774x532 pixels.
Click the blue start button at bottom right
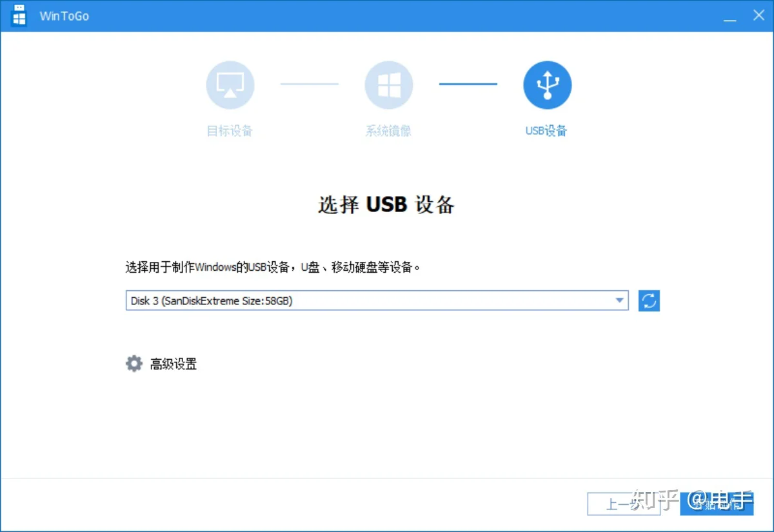point(717,504)
